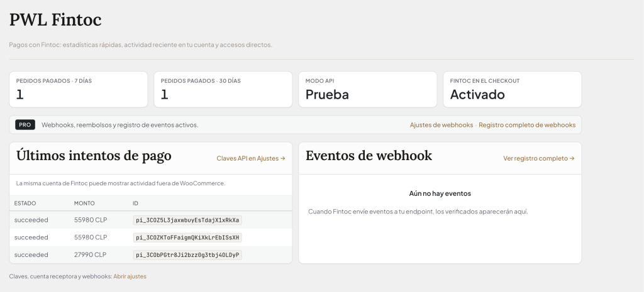Click the Modo API Prueba card
Viewport: 644px width, 292px height.
point(367,89)
